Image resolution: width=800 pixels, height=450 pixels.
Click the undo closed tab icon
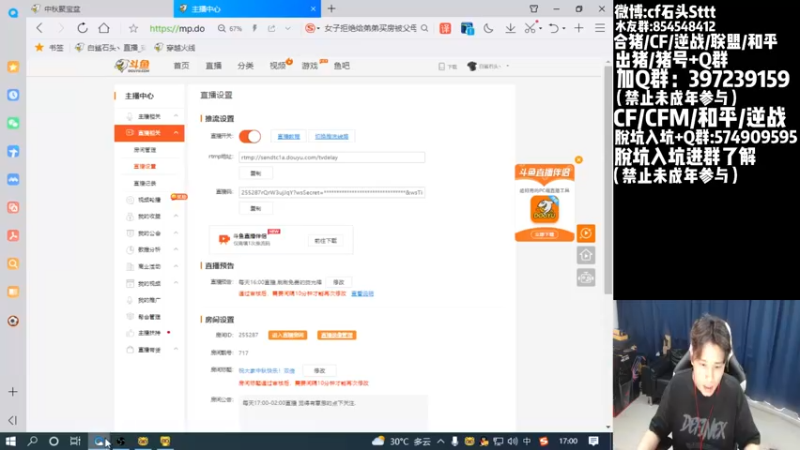(554, 29)
